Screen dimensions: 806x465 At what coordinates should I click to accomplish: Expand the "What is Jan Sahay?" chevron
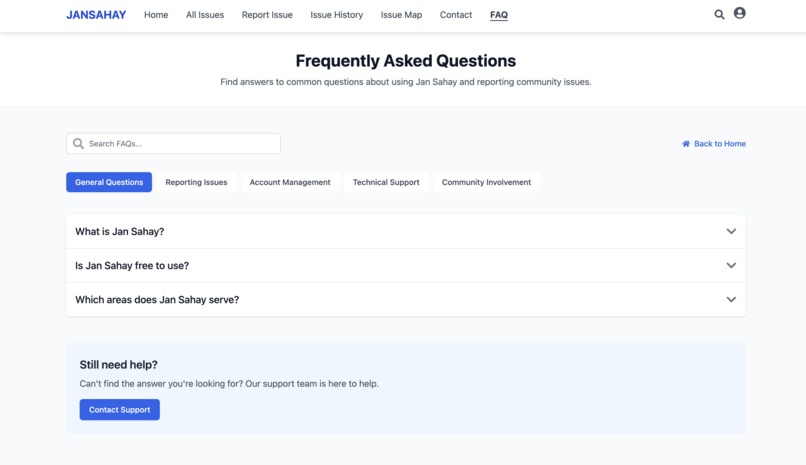pyautogui.click(x=731, y=231)
